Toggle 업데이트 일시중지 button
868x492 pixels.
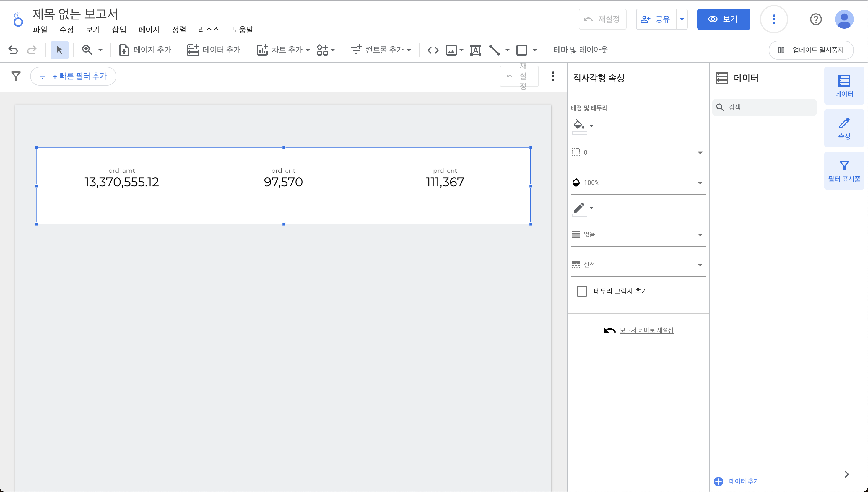pyautogui.click(x=811, y=50)
